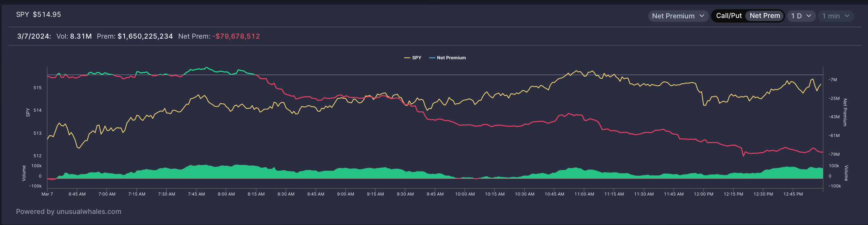Click the 12:45 PM axis label

793,194
